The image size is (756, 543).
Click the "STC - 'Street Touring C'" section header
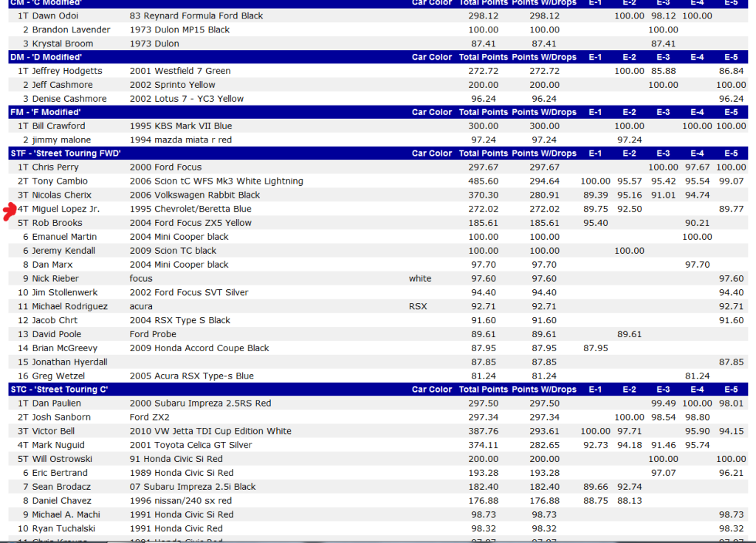(59, 390)
